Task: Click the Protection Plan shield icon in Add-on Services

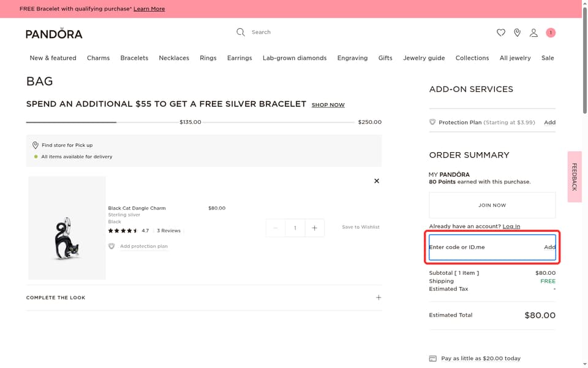Action: (x=432, y=122)
